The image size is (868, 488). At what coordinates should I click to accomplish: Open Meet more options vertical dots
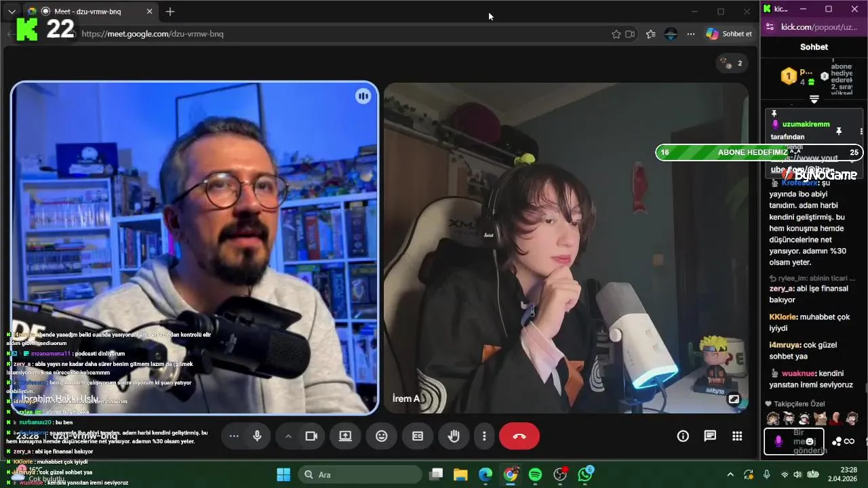(484, 436)
